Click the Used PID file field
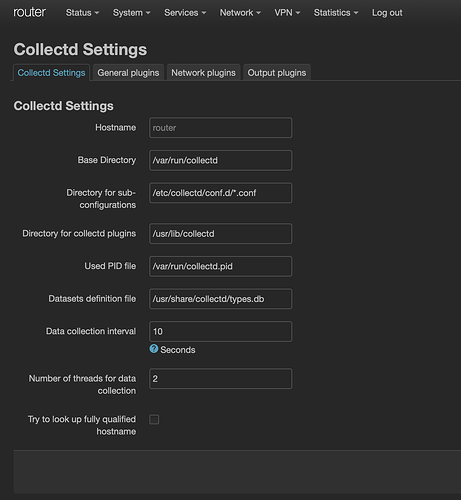 click(x=221, y=266)
